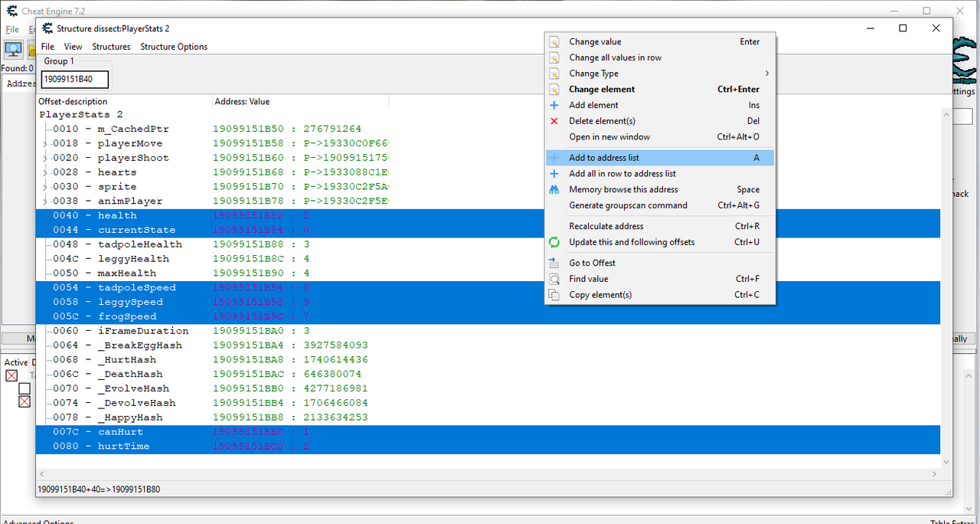The height and width of the screenshot is (524, 980).
Task: Select the PlayerStats 2 root node
Action: pos(80,115)
